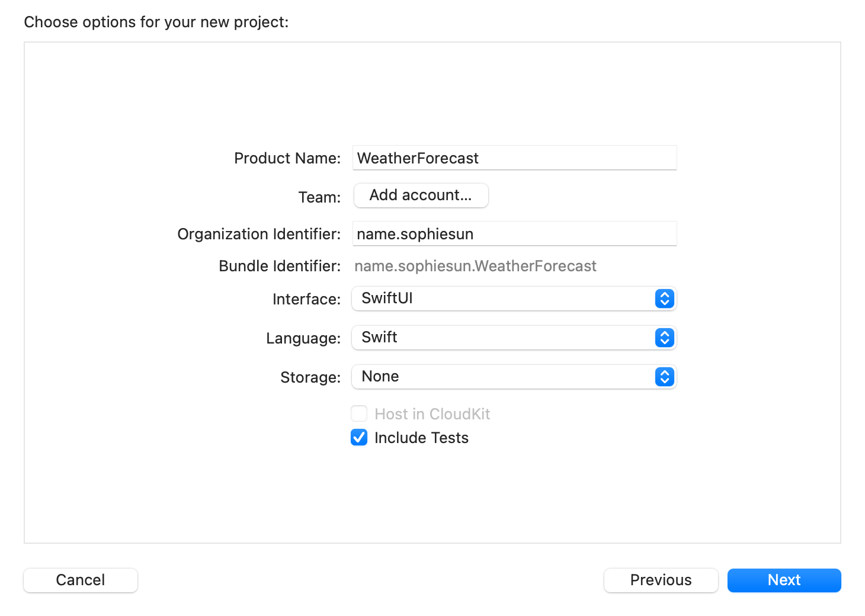The width and height of the screenshot is (865, 616).
Task: Click the Add account button for Team
Action: (421, 195)
